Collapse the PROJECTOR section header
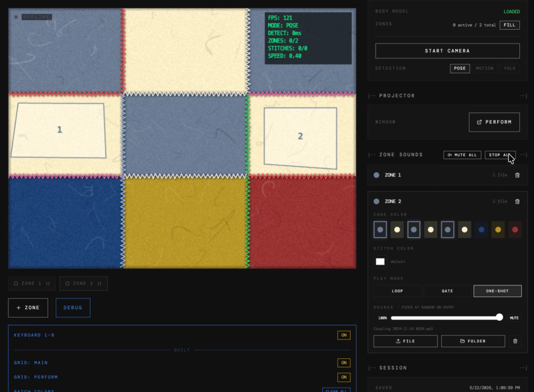The image size is (534, 392). (x=447, y=96)
